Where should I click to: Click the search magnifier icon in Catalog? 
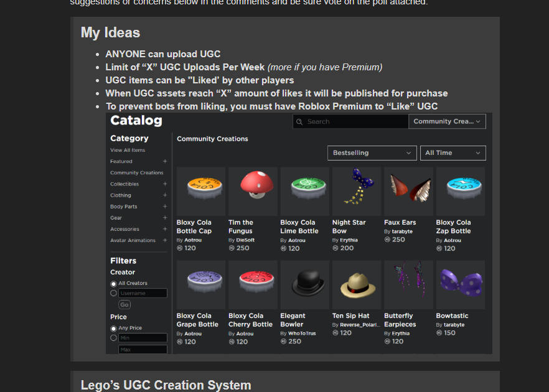click(x=299, y=122)
